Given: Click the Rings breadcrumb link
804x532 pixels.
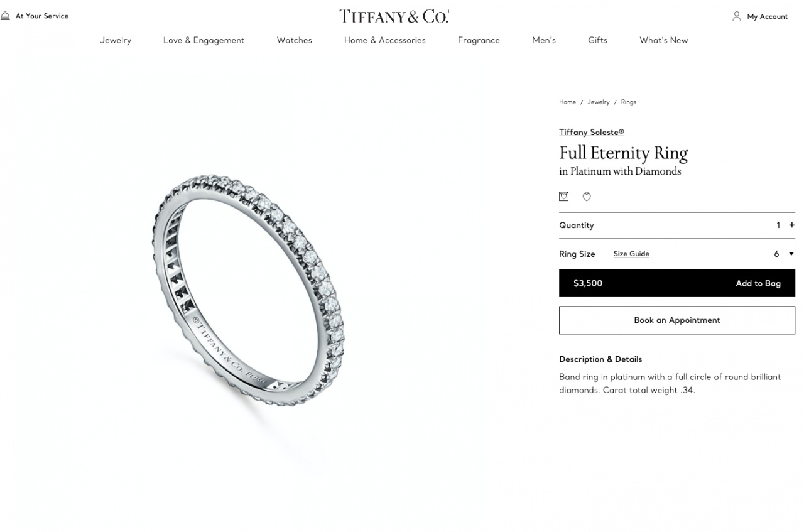Looking at the screenshot, I should click(628, 102).
